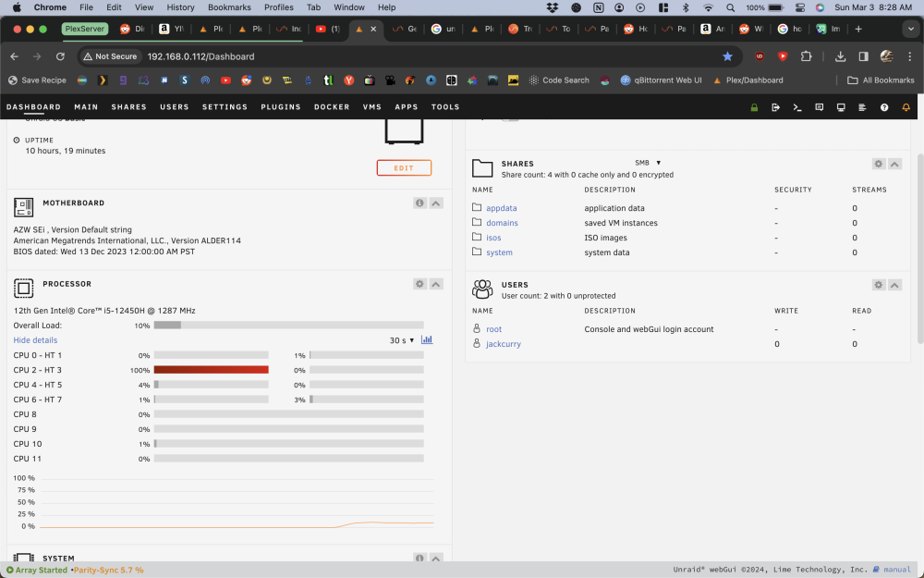Image resolution: width=924 pixels, height=578 pixels.
Task: Open the Docker menu tab
Action: click(332, 106)
